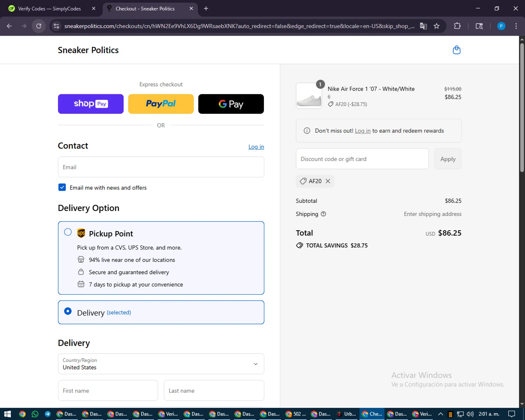Select the Pickup Point delivery option
Image resolution: width=525 pixels, height=420 pixels.
click(68, 232)
